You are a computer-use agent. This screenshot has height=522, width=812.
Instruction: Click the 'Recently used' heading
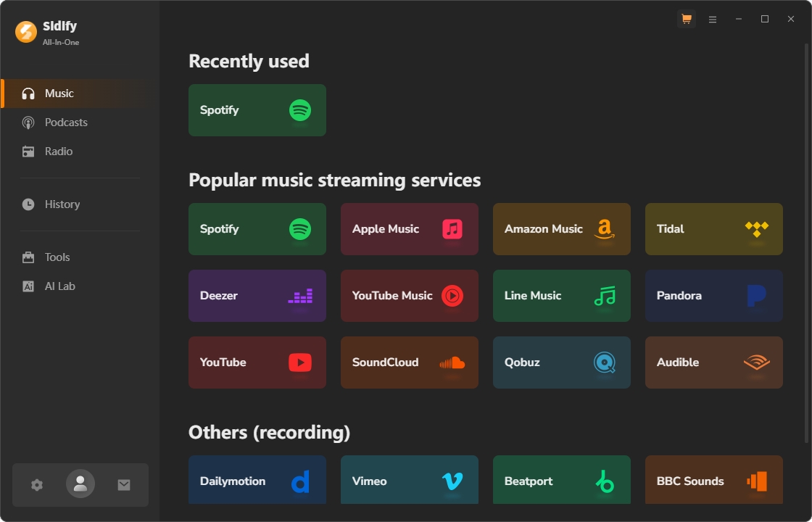pos(249,61)
